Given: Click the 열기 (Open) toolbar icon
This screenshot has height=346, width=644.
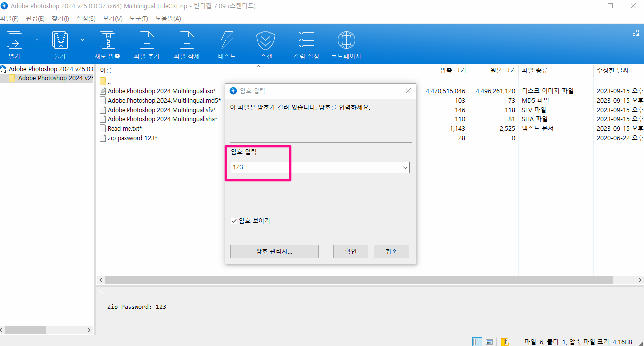Looking at the screenshot, I should (x=14, y=40).
